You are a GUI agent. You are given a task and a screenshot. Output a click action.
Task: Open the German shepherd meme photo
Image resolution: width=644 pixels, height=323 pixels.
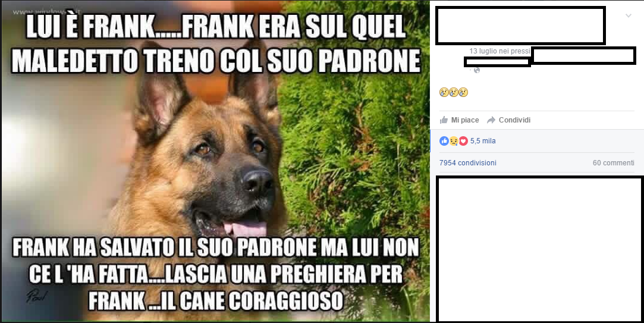pos(215,161)
